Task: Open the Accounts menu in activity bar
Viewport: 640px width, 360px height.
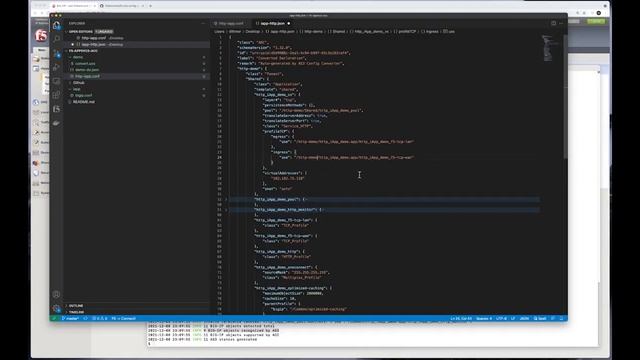Action: coord(56,294)
